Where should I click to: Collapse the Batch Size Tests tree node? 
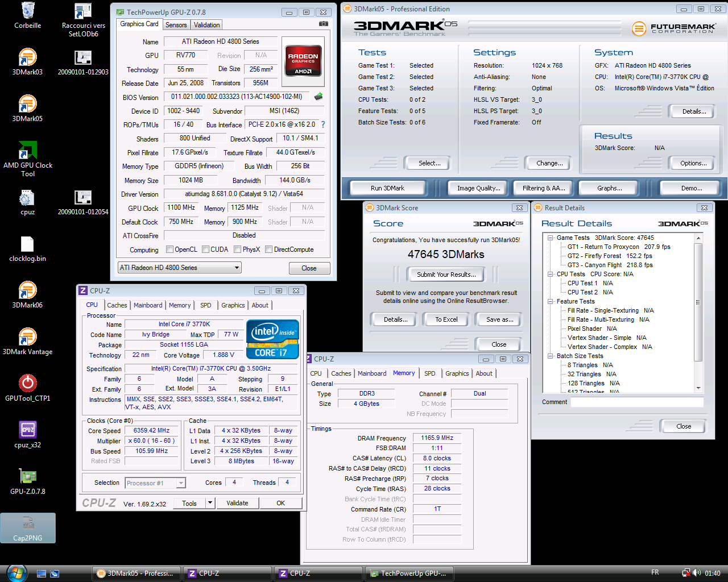point(551,356)
